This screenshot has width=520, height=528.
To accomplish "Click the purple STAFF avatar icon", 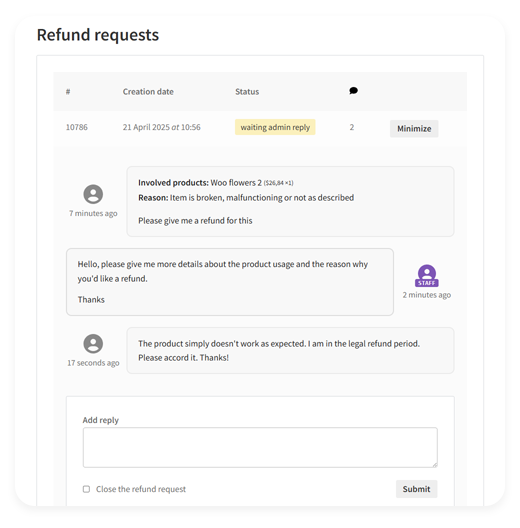I will tap(427, 276).
